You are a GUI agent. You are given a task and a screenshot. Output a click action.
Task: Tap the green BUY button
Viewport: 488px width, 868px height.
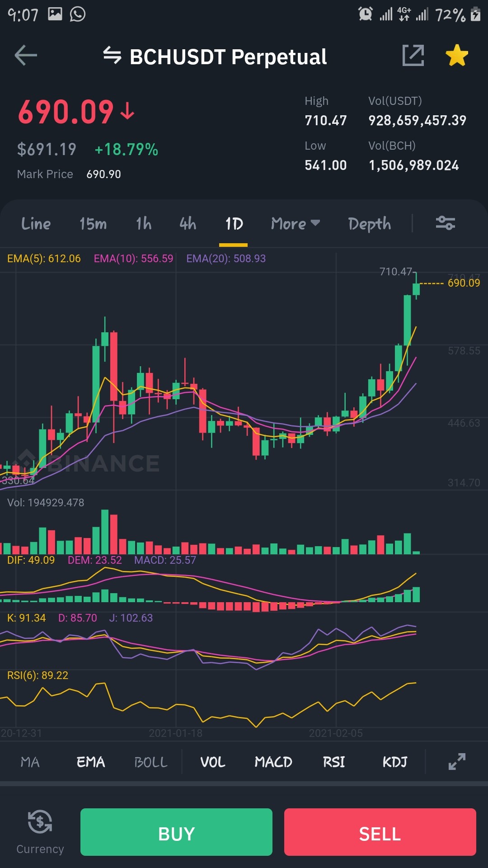tap(176, 832)
